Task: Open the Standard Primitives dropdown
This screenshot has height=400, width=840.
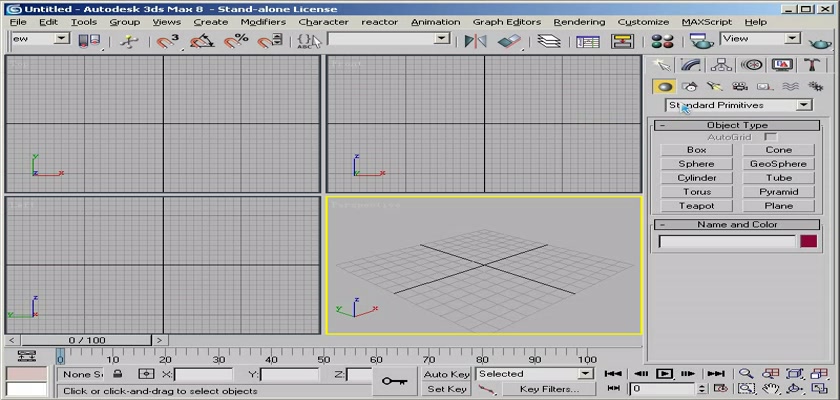Action: point(739,105)
